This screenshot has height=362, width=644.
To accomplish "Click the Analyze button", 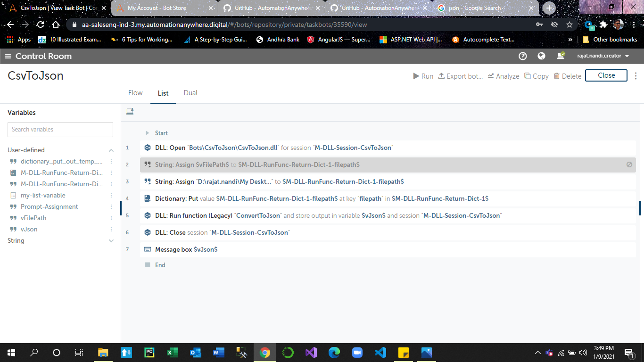I will point(503,76).
